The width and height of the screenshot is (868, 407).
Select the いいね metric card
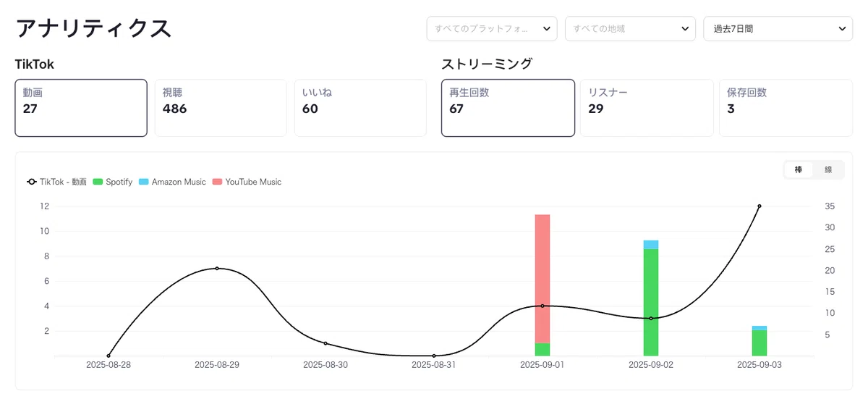(360, 108)
